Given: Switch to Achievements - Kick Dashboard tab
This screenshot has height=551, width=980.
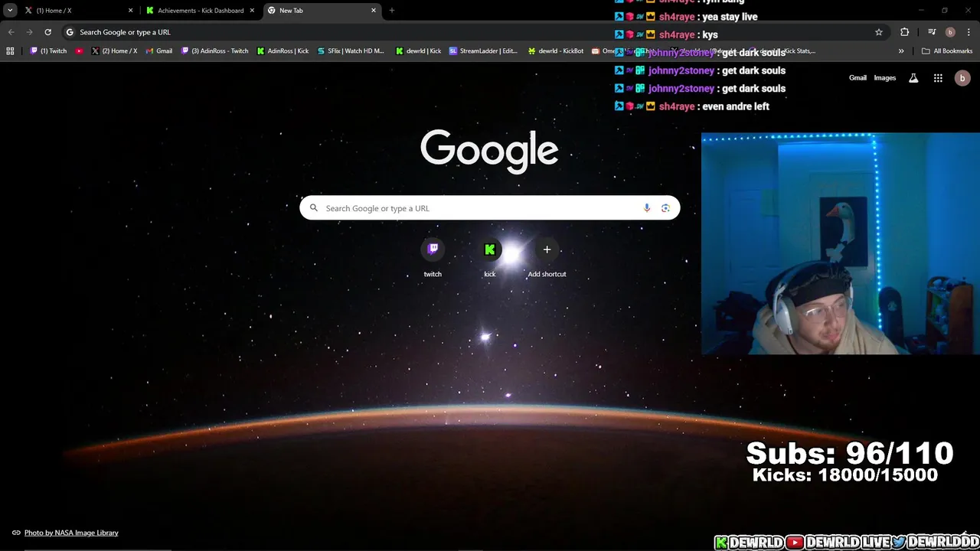Looking at the screenshot, I should coord(199,11).
